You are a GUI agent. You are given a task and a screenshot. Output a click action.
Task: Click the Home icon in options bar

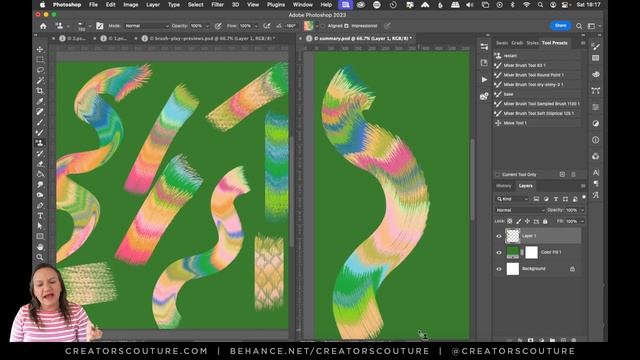point(43,26)
